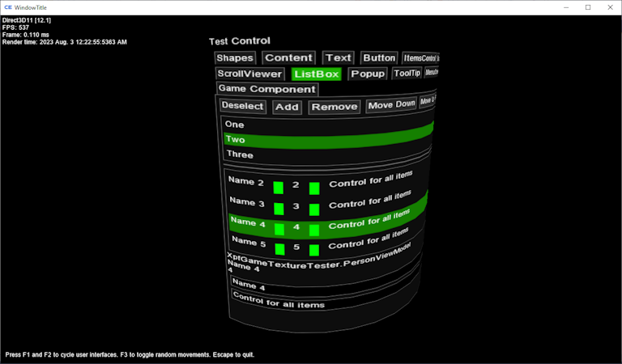Switch to the Content tab

(x=288, y=58)
